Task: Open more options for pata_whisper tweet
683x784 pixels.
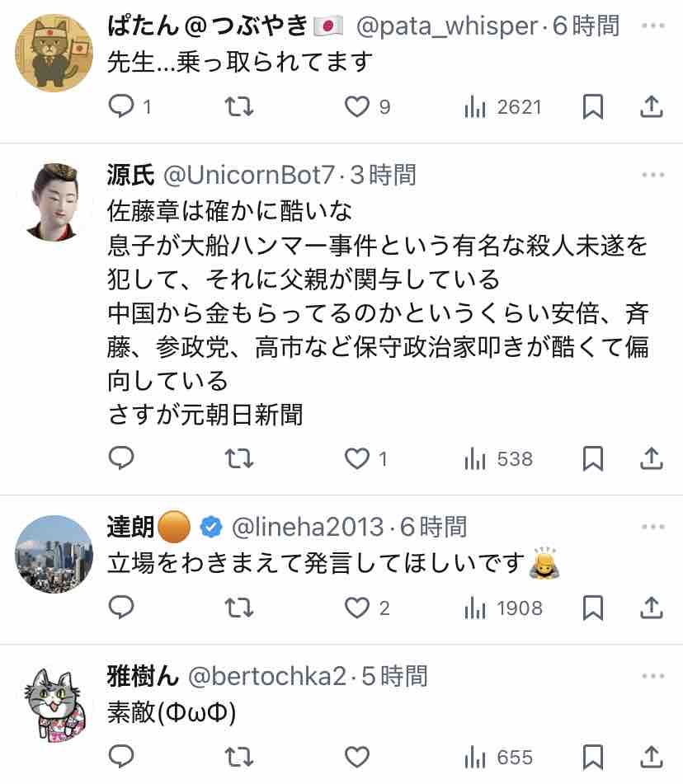Action: [653, 26]
